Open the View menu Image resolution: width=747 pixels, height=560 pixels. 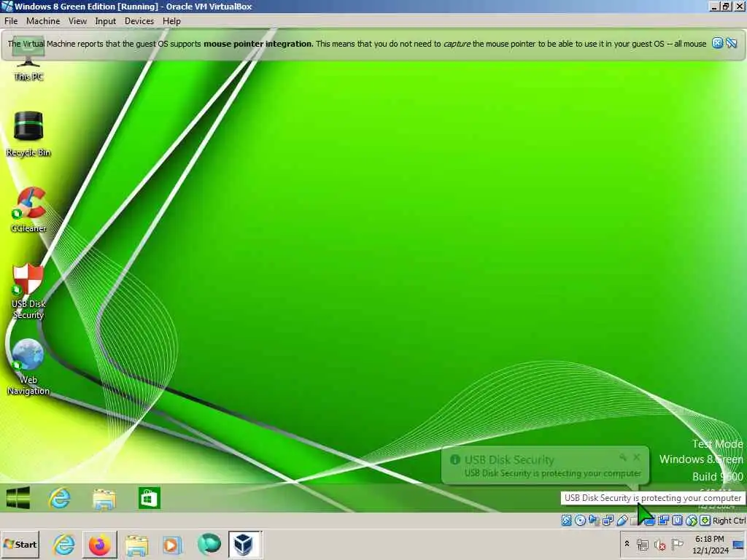(77, 21)
